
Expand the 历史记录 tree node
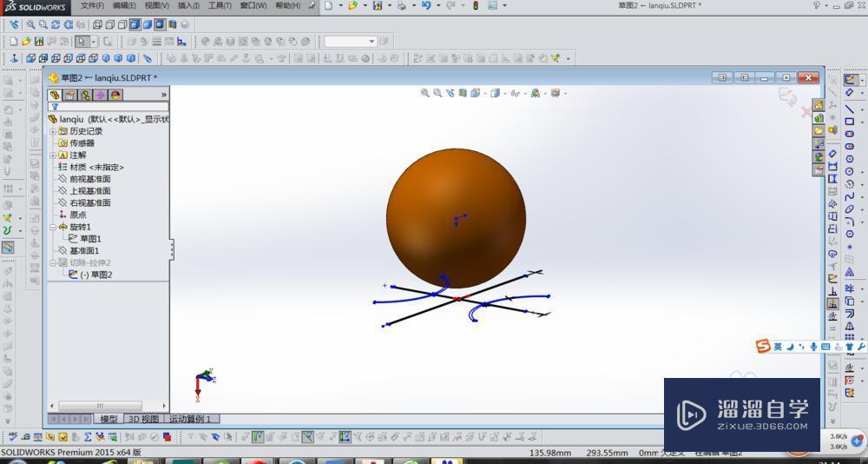click(53, 131)
